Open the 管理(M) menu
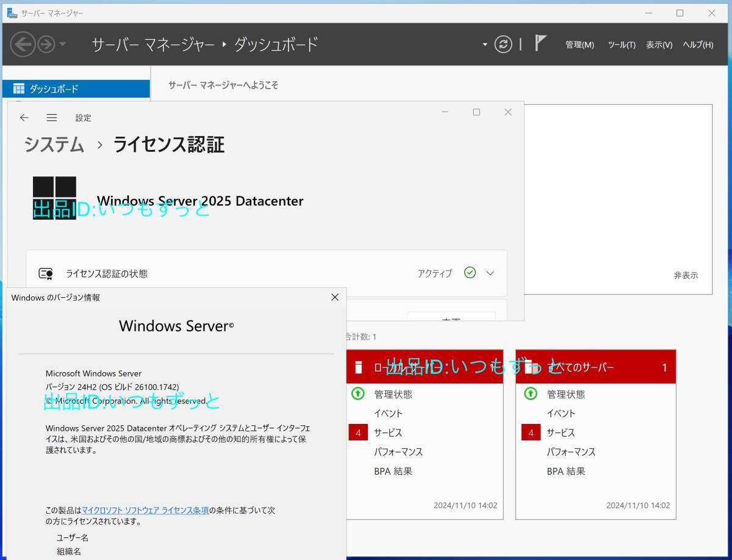Image resolution: width=732 pixels, height=560 pixels. tap(579, 45)
